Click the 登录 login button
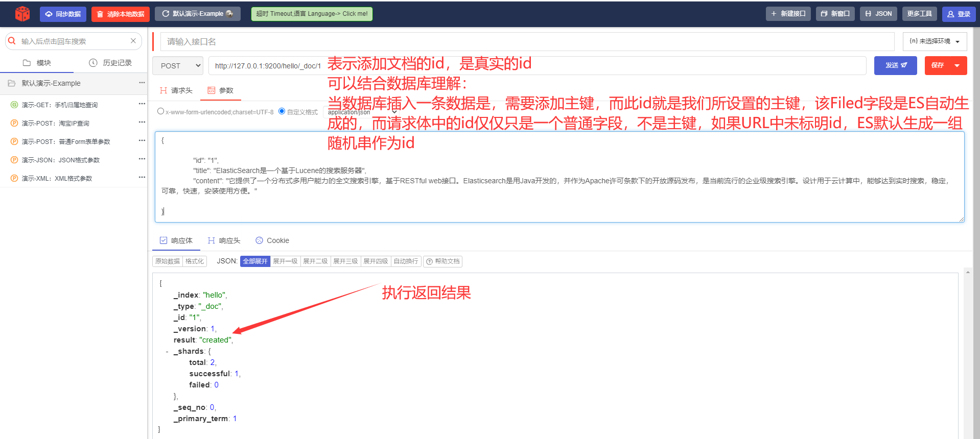The width and height of the screenshot is (980, 439). coord(959,14)
